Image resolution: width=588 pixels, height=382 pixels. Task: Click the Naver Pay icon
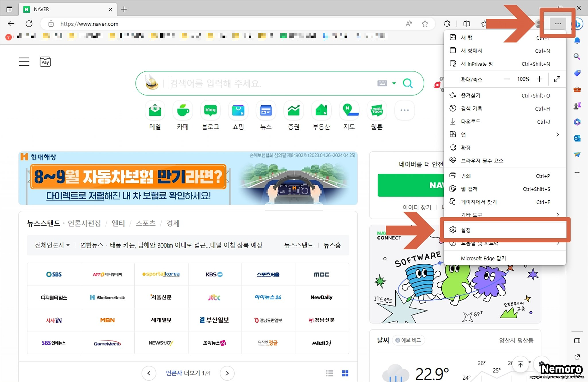tap(45, 62)
